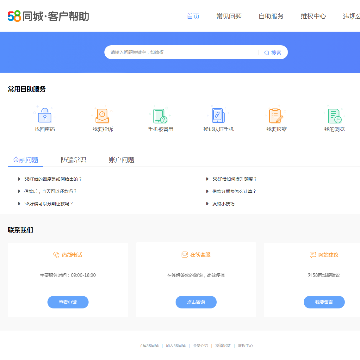Select the active blue-underlined question tab

click(25, 160)
